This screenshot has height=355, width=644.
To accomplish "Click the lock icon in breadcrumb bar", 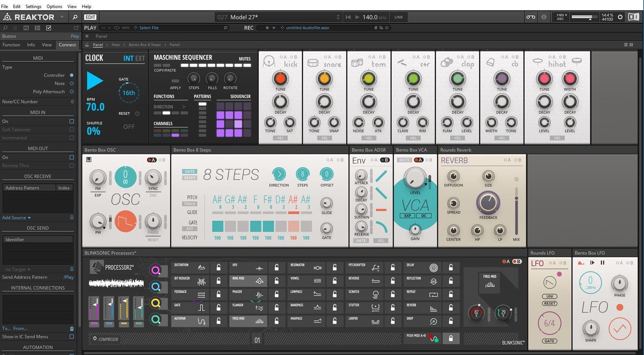I will click(x=87, y=45).
